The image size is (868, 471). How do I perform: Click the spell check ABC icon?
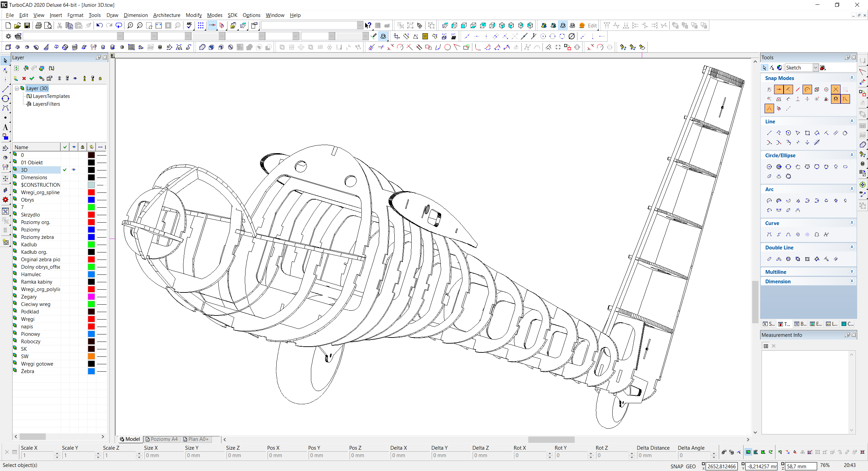point(189,25)
